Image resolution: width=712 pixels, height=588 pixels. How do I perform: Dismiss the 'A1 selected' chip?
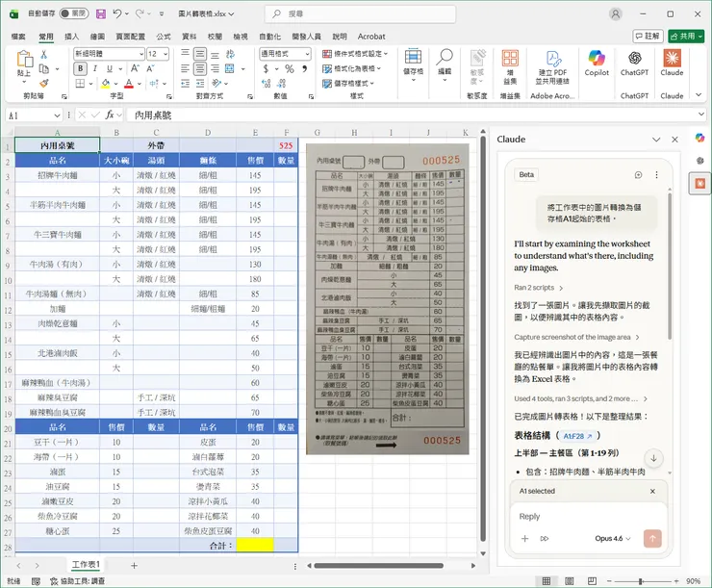(652, 491)
